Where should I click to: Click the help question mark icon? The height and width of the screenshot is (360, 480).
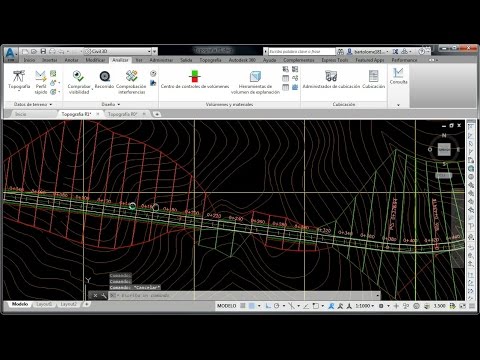coord(421,51)
